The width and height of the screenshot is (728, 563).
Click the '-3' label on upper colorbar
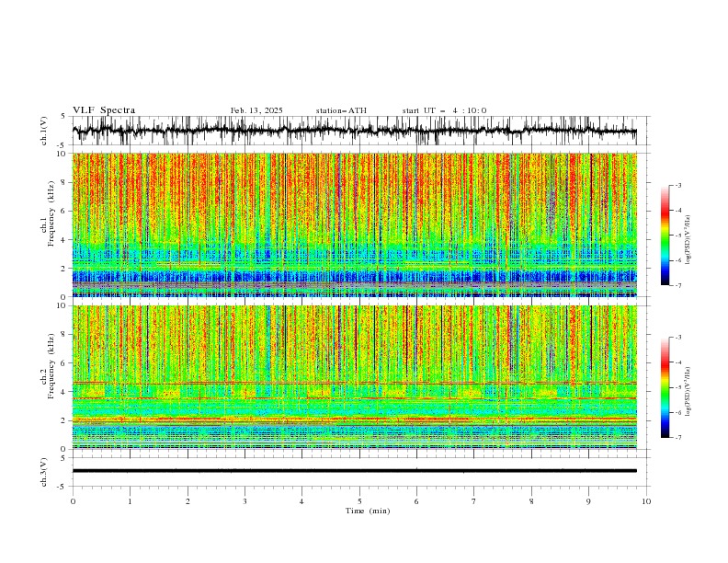click(678, 185)
